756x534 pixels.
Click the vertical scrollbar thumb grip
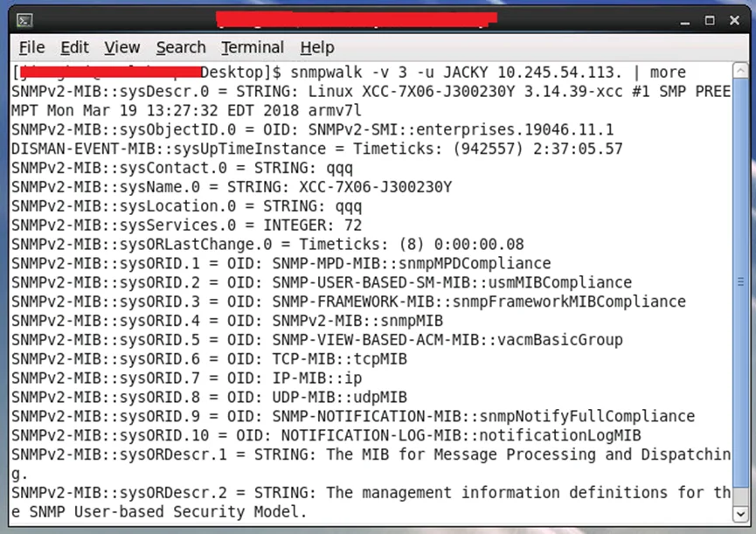pos(740,281)
